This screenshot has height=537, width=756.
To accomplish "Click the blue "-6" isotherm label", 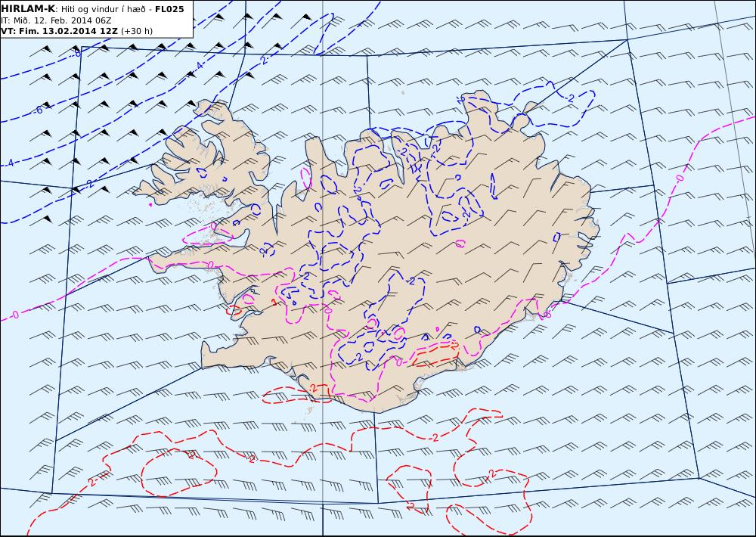I will tap(38, 110).
